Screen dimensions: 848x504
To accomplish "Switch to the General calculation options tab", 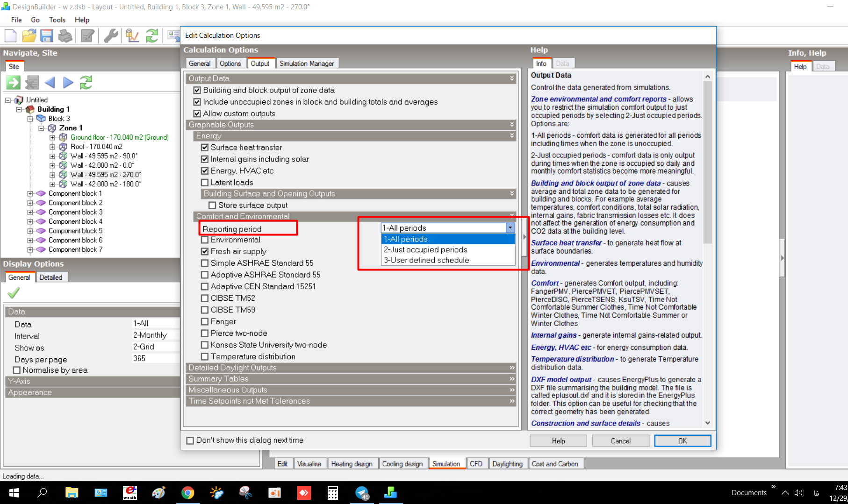I will [200, 64].
